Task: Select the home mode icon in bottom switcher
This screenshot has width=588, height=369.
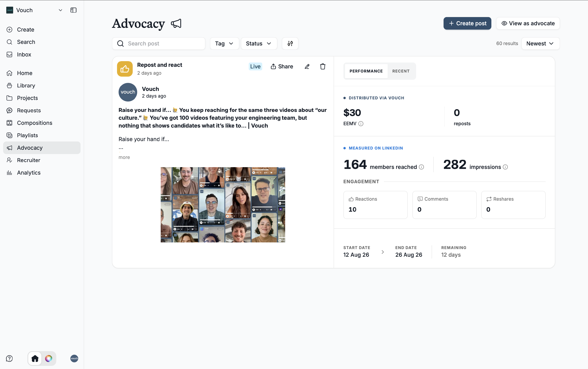Action: coord(35,358)
